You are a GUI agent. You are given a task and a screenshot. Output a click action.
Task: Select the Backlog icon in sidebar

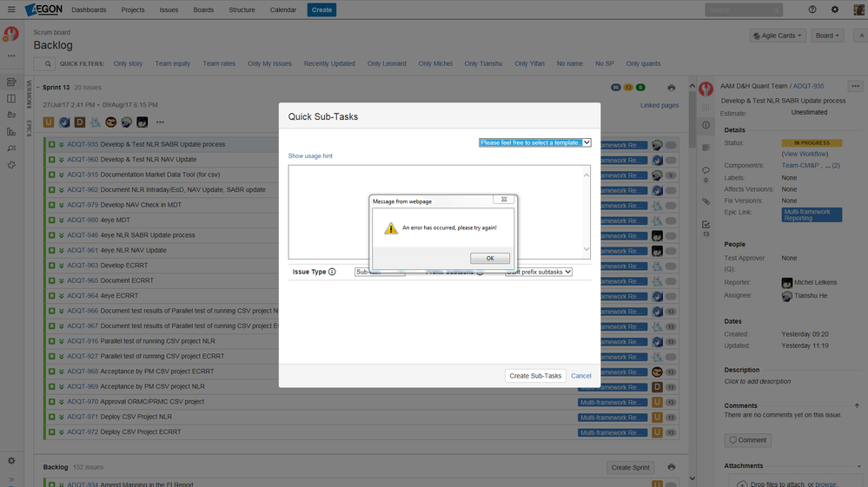(x=11, y=82)
